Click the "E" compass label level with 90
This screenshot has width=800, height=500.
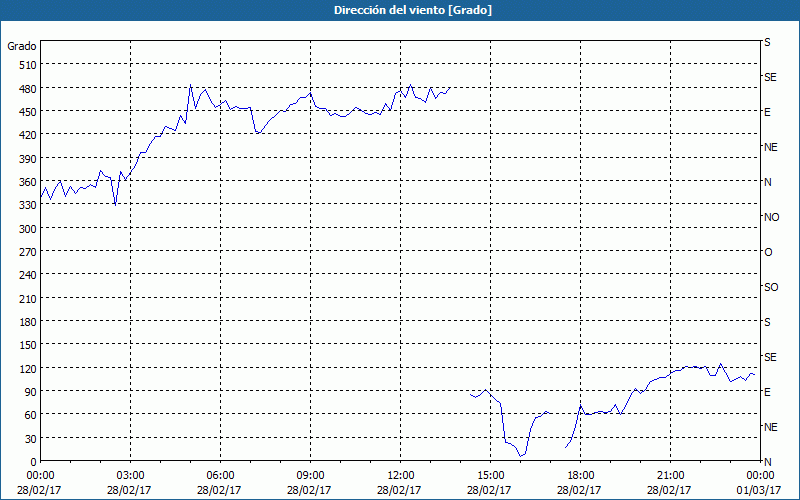click(x=767, y=392)
